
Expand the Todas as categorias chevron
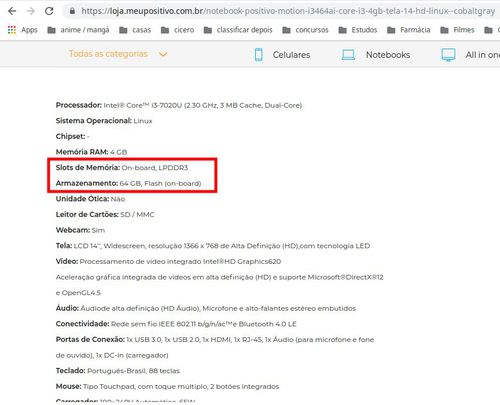(163, 54)
